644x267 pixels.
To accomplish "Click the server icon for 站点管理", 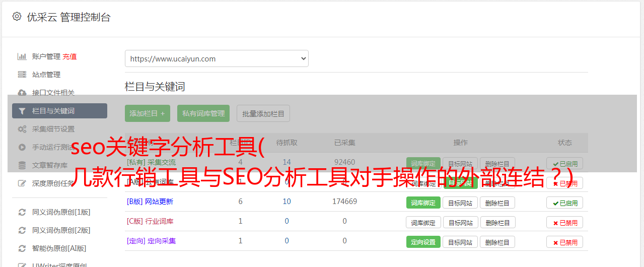I will (x=22, y=75).
